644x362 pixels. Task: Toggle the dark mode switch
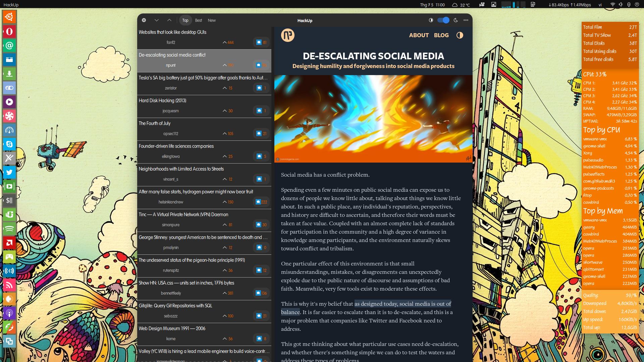point(443,20)
